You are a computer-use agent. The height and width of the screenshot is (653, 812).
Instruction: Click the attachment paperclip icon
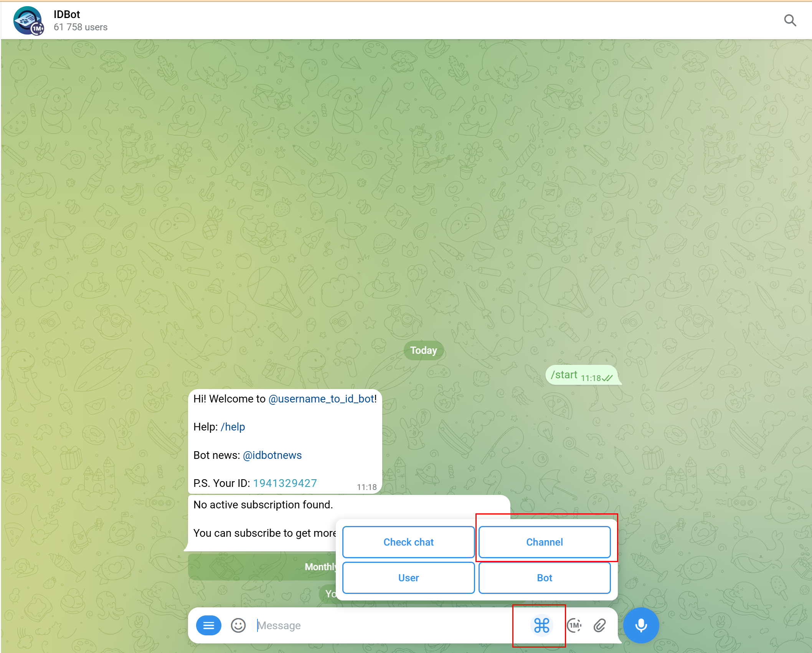(600, 626)
